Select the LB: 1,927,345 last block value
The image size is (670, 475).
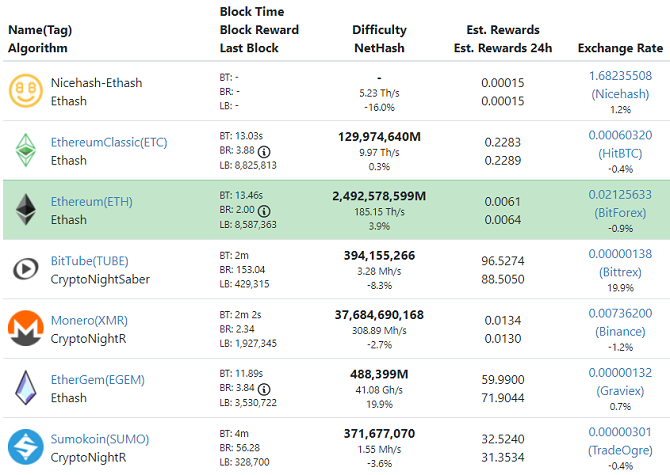(x=248, y=343)
